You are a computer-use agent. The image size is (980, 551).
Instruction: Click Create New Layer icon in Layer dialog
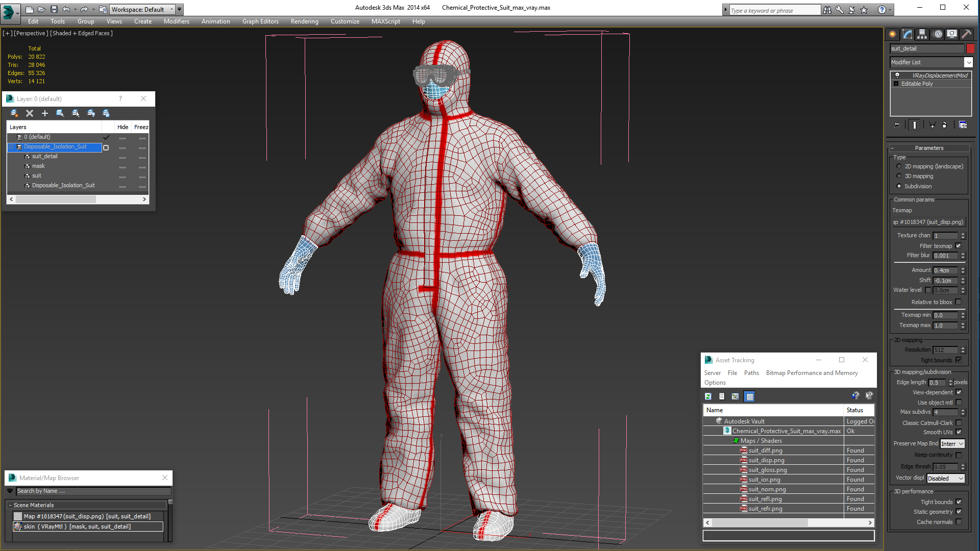pos(14,113)
